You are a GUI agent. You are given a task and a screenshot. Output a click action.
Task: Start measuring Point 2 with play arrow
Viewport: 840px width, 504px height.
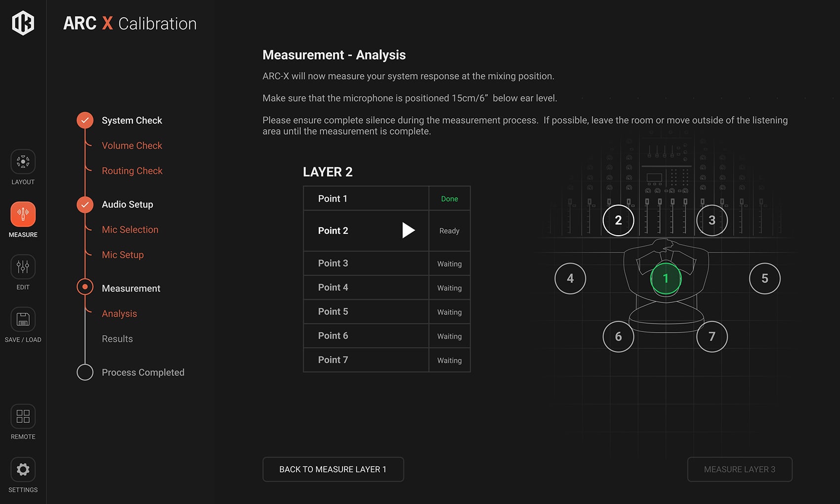click(408, 230)
